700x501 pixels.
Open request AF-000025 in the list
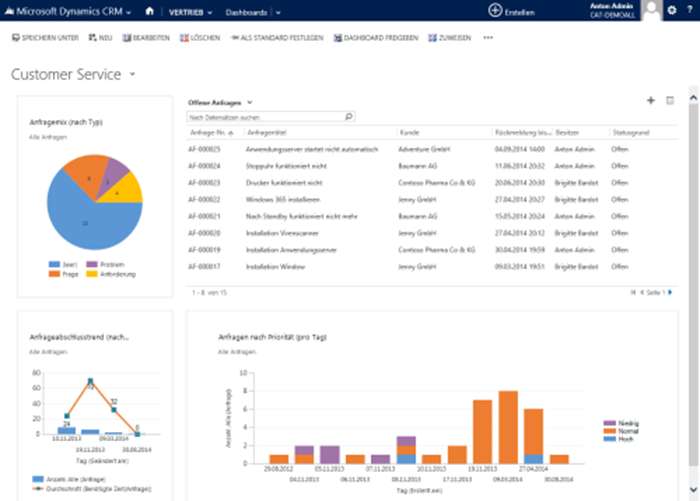click(x=205, y=149)
